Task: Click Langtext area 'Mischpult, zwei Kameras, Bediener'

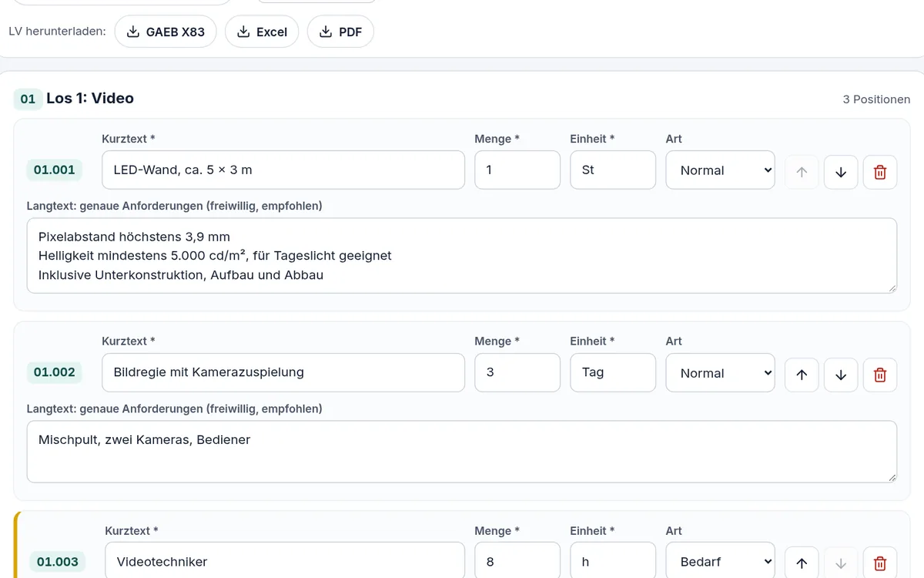Action: (x=462, y=452)
